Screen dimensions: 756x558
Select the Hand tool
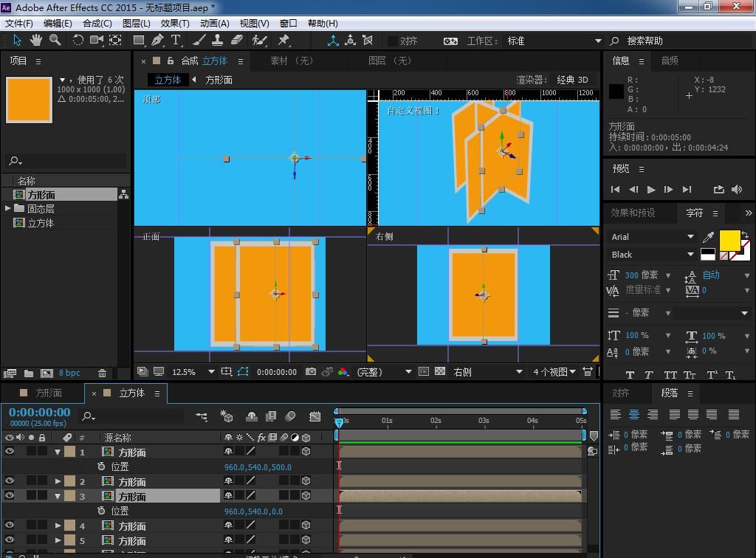35,41
